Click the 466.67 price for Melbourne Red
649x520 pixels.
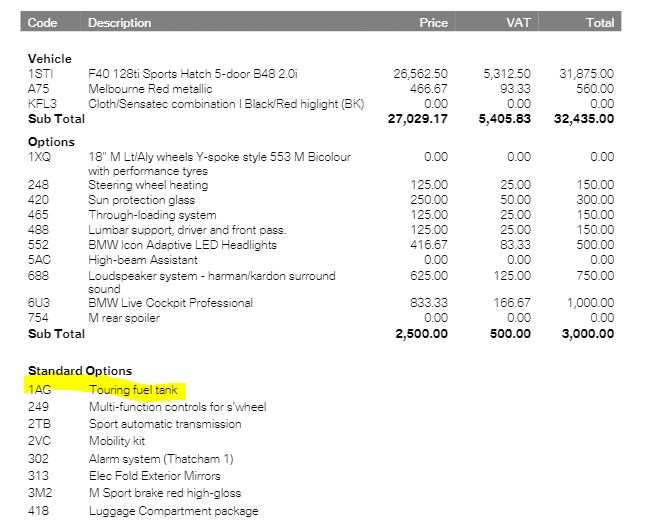tap(428, 89)
